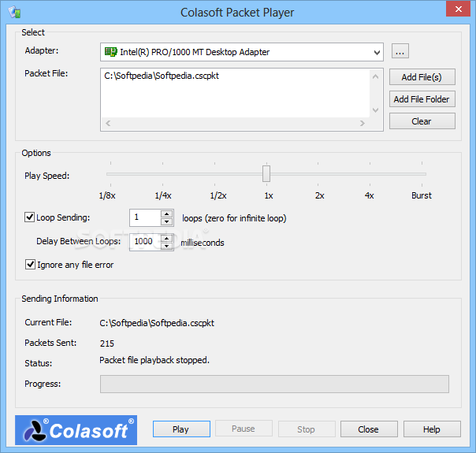The image size is (476, 453).
Task: Click the Add File Folder button
Action: pyautogui.click(x=422, y=99)
